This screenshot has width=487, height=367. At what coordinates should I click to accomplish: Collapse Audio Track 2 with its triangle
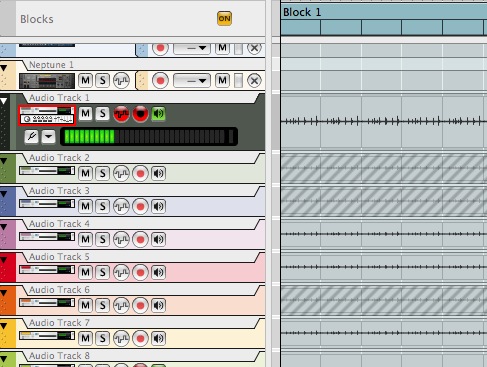click(4, 161)
